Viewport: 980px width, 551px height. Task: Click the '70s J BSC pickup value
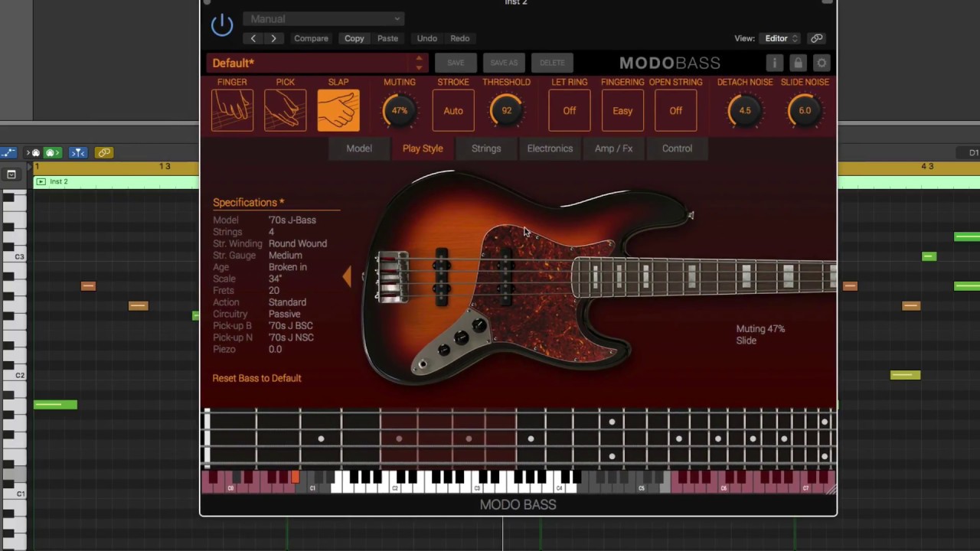[290, 326]
